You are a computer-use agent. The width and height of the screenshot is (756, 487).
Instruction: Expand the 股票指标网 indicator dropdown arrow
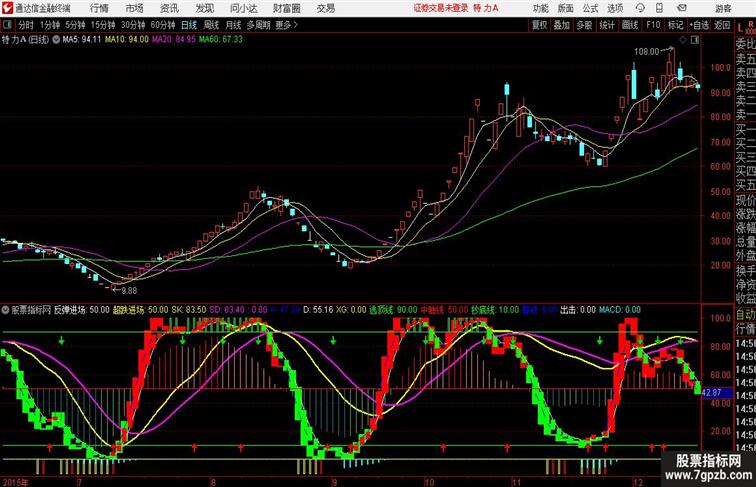pyautogui.click(x=5, y=310)
